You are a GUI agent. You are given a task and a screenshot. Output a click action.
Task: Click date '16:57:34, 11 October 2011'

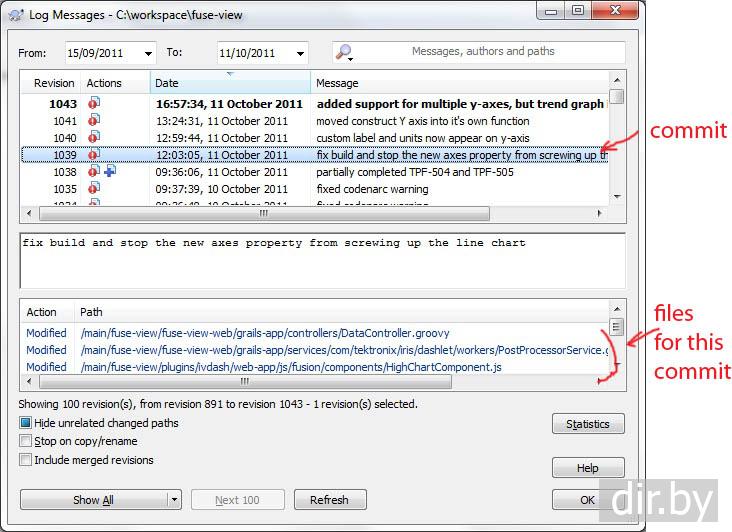point(229,104)
